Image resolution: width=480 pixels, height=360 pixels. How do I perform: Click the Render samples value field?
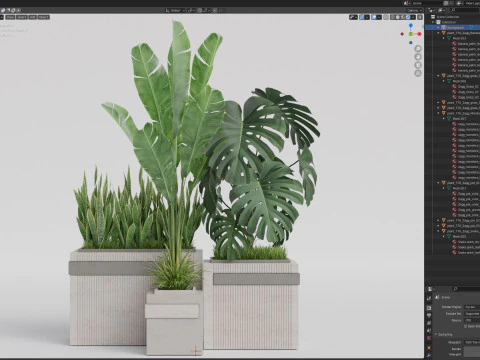[x=472, y=349]
